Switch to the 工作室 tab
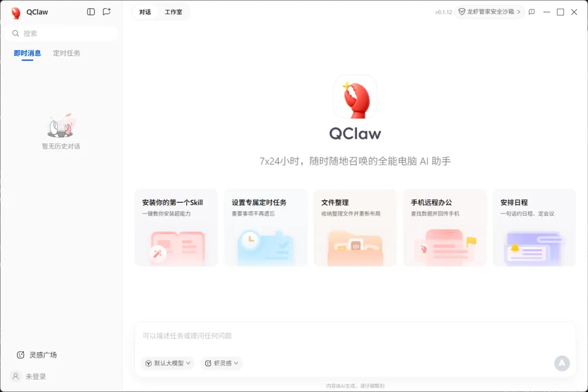The height and width of the screenshot is (392, 588). pos(173,12)
